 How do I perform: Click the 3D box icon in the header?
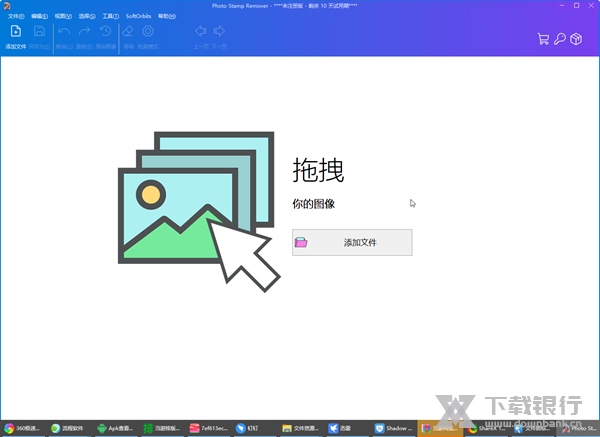576,39
